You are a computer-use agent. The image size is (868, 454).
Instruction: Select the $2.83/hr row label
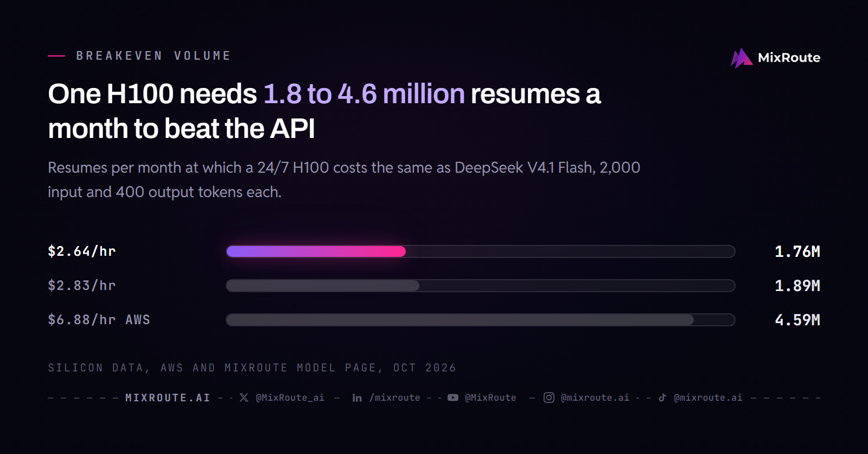click(x=82, y=286)
